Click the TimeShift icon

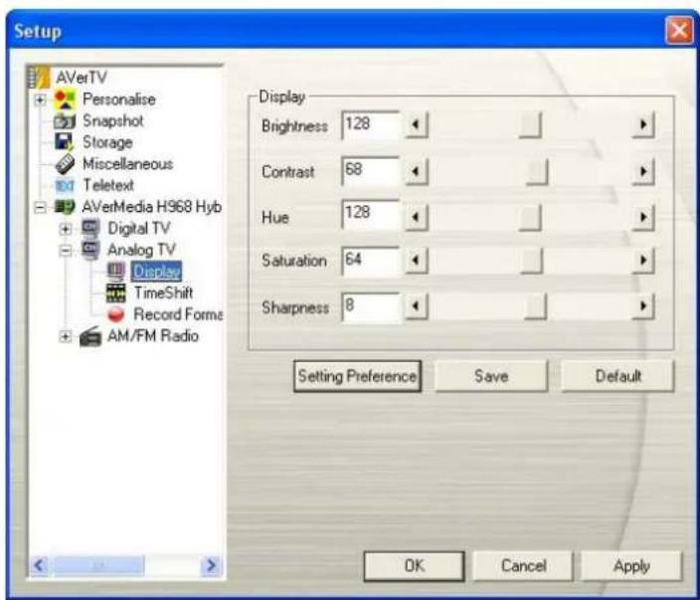[116, 293]
